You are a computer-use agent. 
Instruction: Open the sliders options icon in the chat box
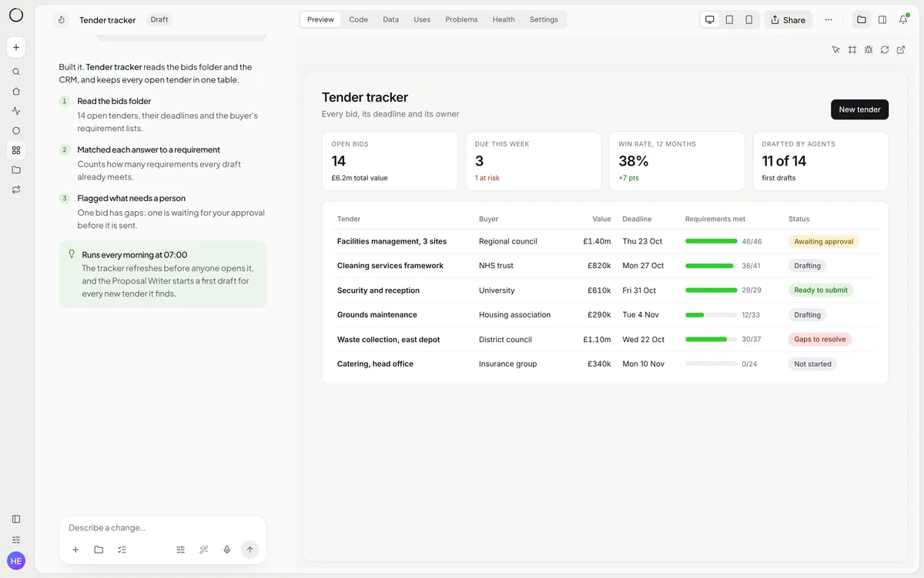click(181, 549)
